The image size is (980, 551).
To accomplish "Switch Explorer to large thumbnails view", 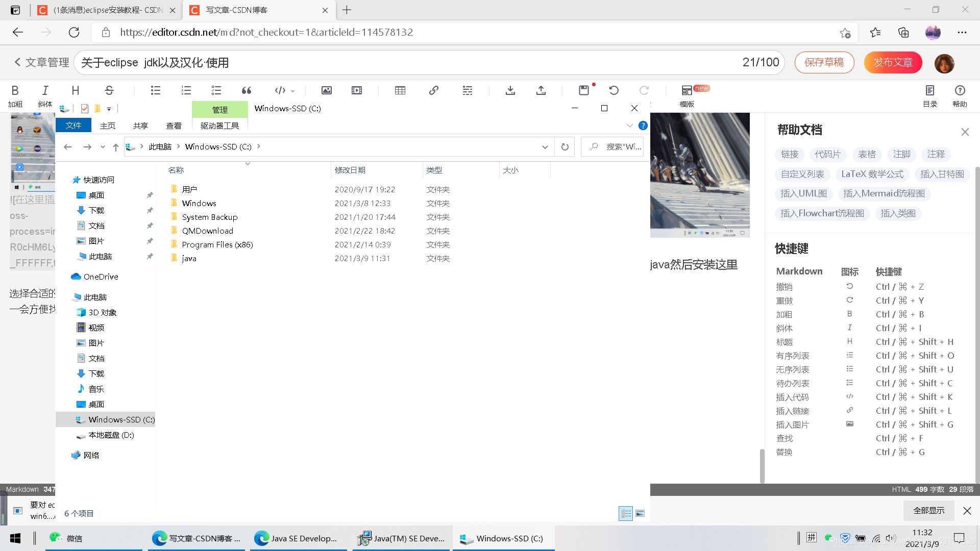I will 640,513.
